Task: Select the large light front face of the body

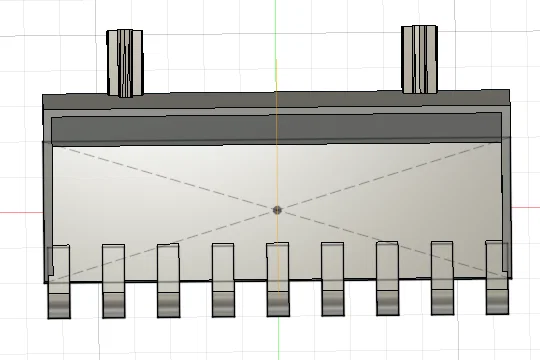Action: point(277,212)
